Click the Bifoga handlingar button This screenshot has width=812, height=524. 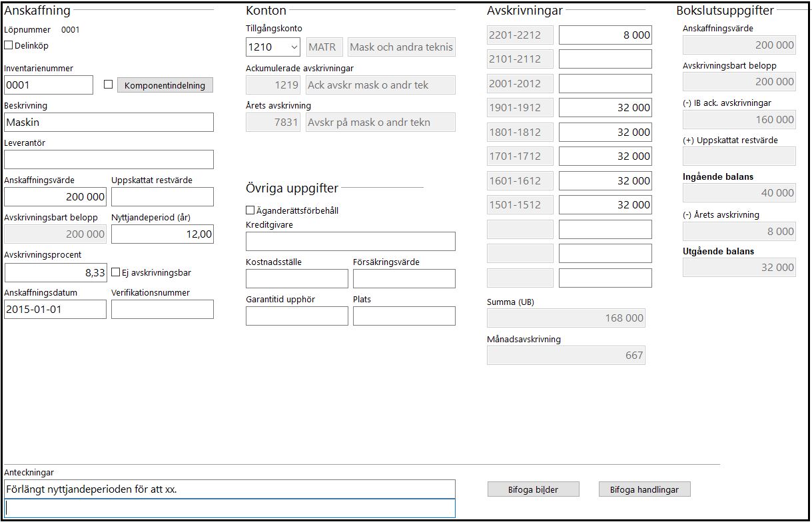tap(644, 489)
